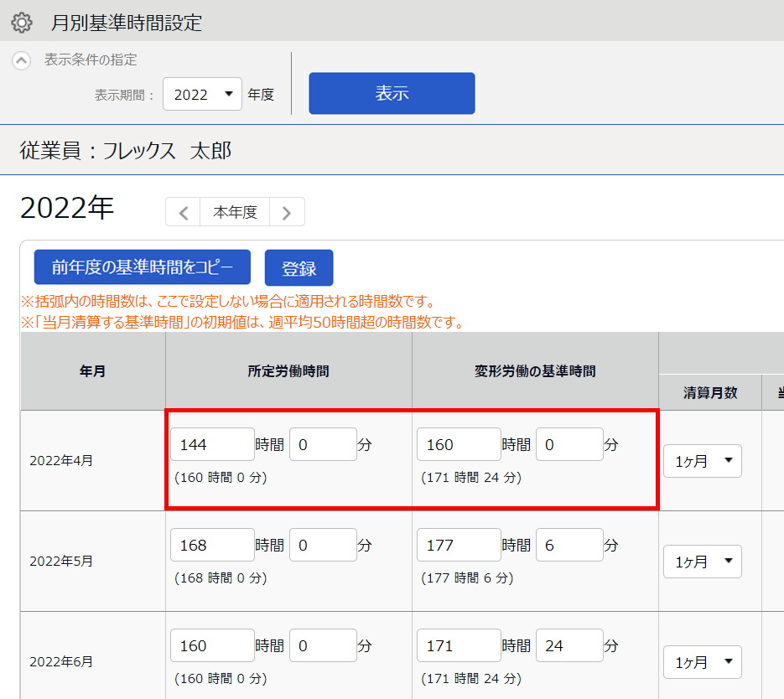
Task: Click May 変形労働 hours field 177
Action: [459, 545]
